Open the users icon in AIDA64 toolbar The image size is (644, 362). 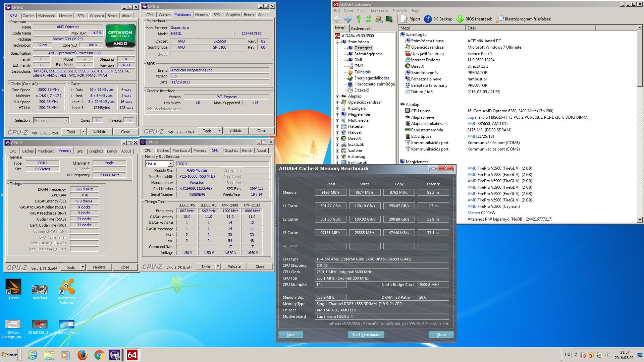point(379,19)
